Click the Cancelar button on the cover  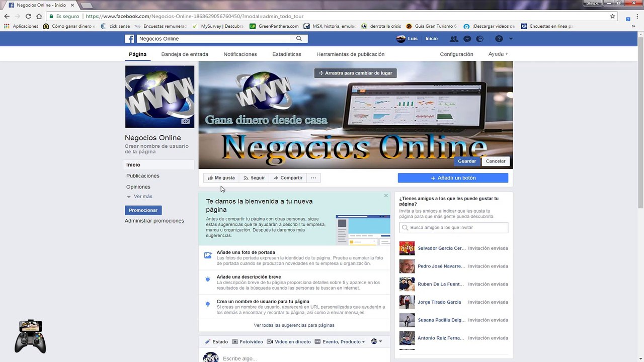click(496, 161)
